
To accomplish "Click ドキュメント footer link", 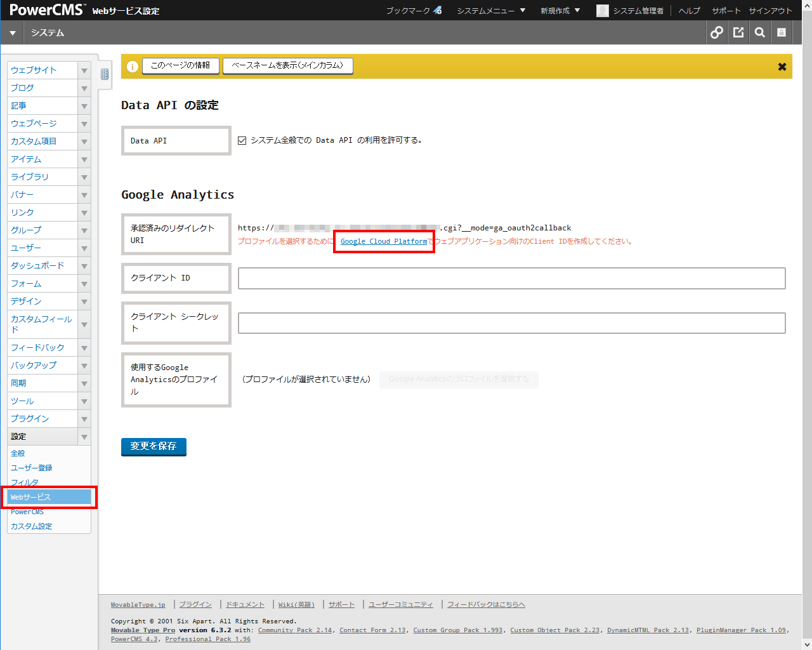I will (245, 605).
